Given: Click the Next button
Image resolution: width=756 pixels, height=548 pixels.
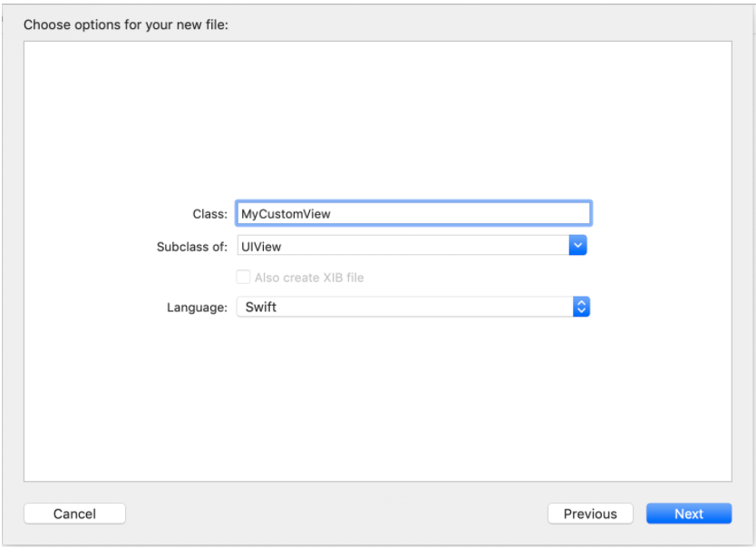Looking at the screenshot, I should point(689,514).
